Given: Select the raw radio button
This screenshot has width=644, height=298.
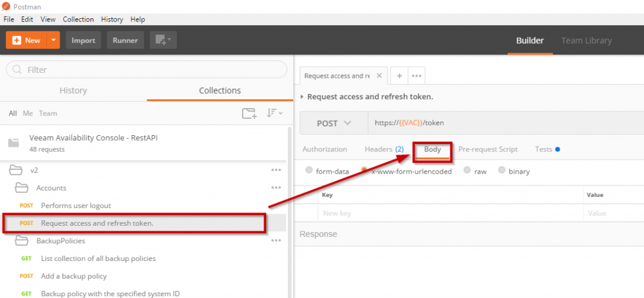Looking at the screenshot, I should (467, 170).
